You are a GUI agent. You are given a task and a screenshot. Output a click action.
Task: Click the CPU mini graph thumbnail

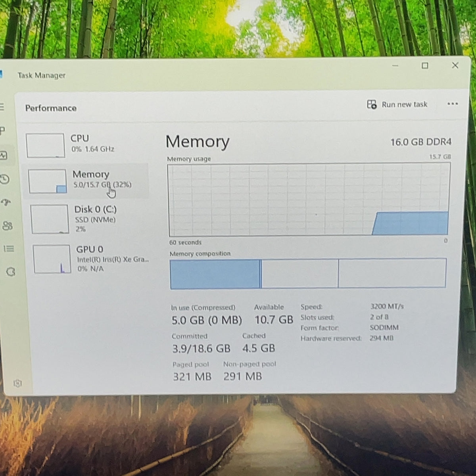tap(46, 146)
